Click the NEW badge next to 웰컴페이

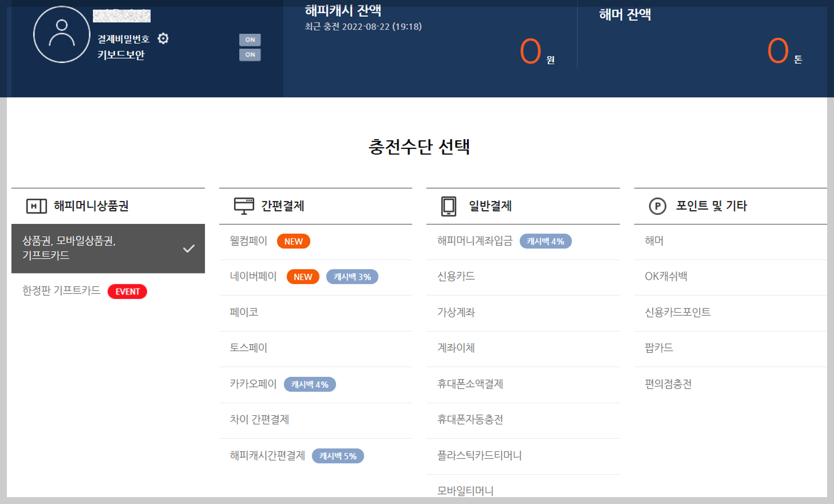click(x=293, y=241)
